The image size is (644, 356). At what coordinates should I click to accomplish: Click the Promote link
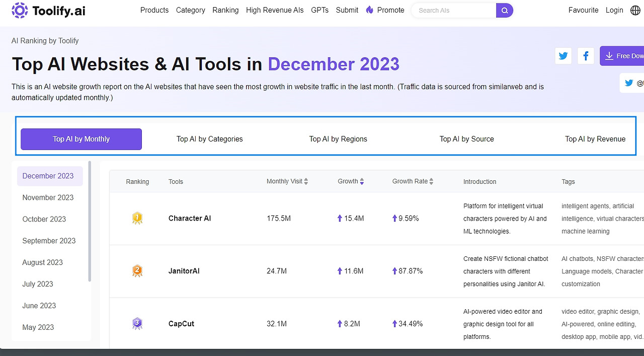click(390, 10)
